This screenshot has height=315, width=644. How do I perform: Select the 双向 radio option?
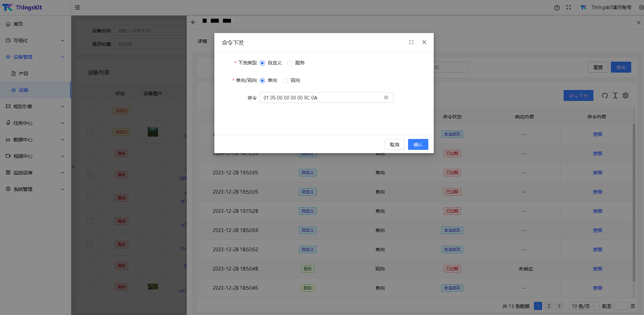[285, 81]
